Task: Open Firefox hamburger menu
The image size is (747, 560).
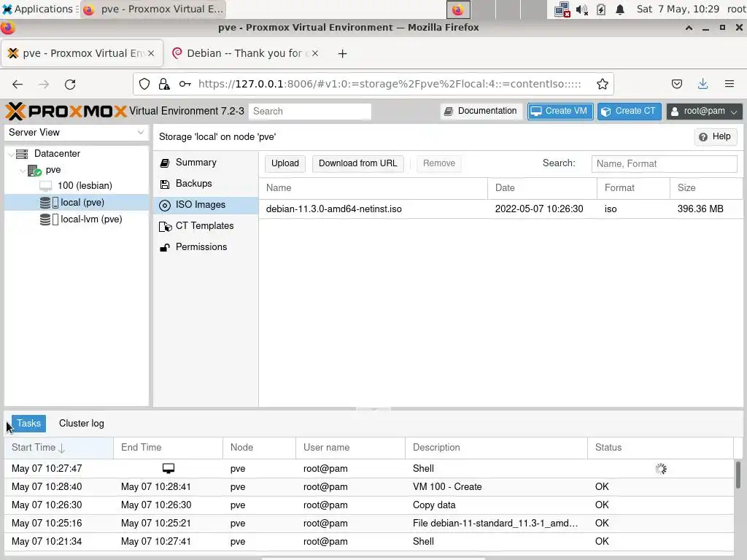Action: click(x=729, y=85)
